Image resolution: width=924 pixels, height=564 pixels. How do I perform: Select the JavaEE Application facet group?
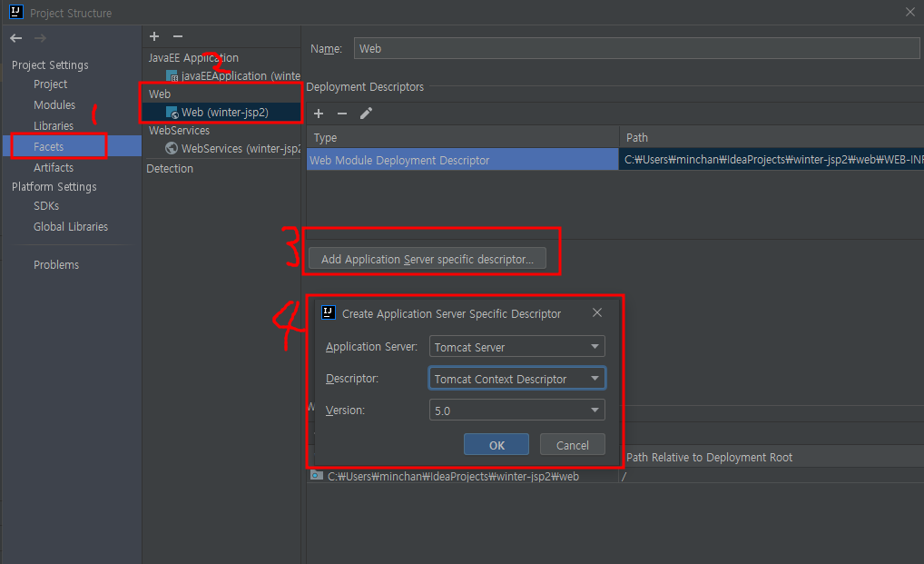point(194,58)
